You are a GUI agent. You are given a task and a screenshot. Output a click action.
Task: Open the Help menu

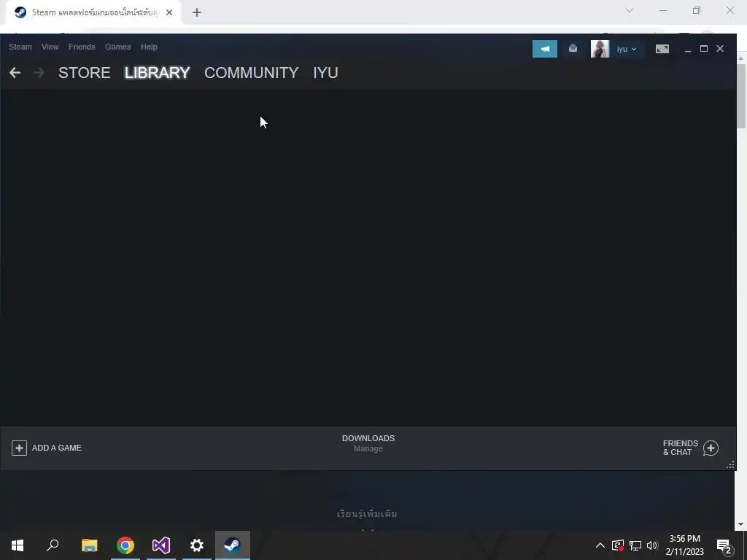click(x=149, y=47)
